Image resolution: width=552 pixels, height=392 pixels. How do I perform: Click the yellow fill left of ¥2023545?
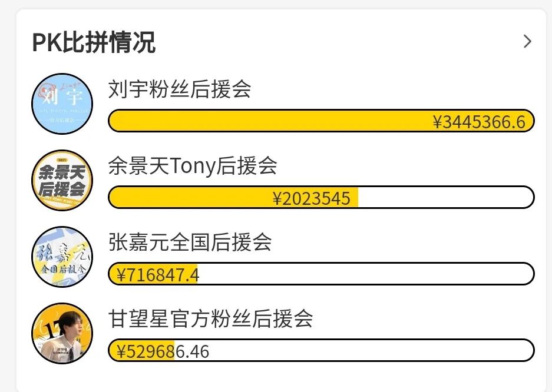189,198
